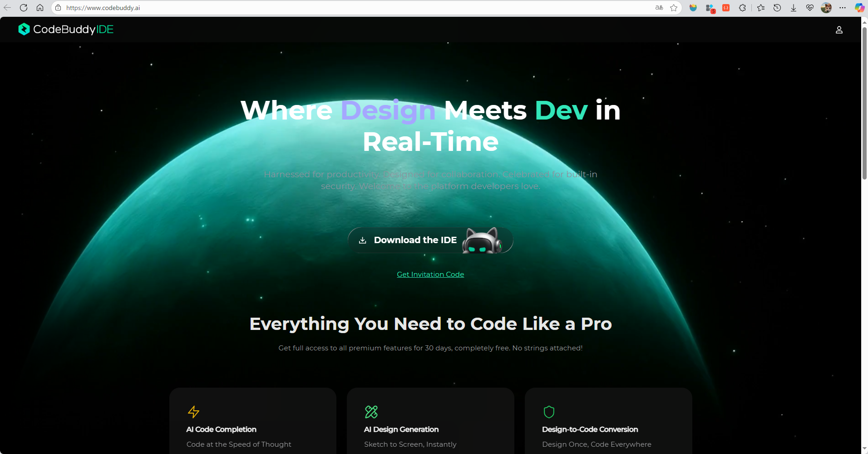Screen dimensions: 868x454
Task: Open browser History clock icon
Action: click(777, 8)
